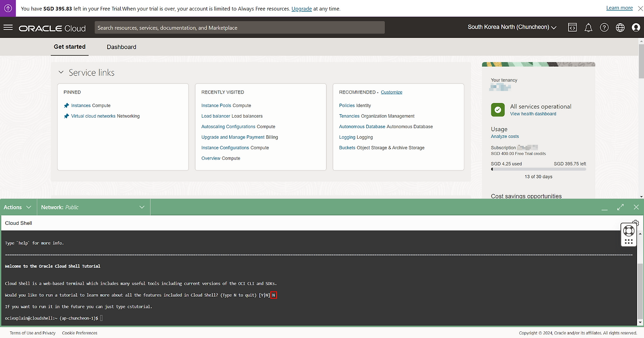
Task: Select the Get started tab
Action: pyautogui.click(x=69, y=47)
